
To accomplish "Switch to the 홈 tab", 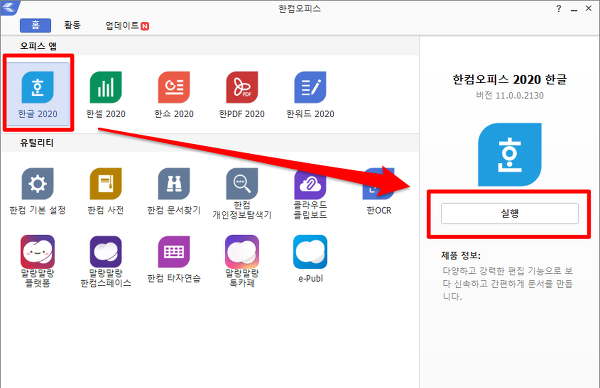I will click(x=35, y=25).
